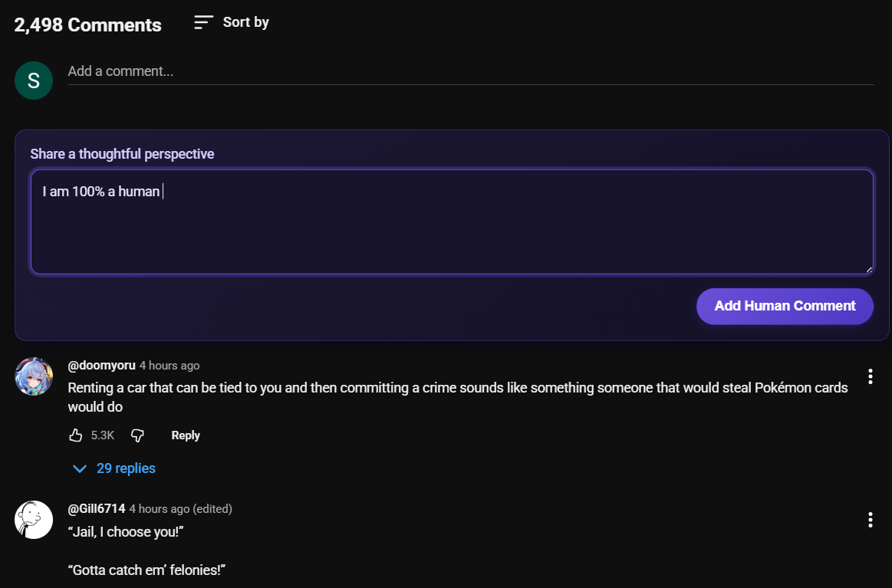Click the "4 hours ago (edited)" timestamp

pos(180,509)
